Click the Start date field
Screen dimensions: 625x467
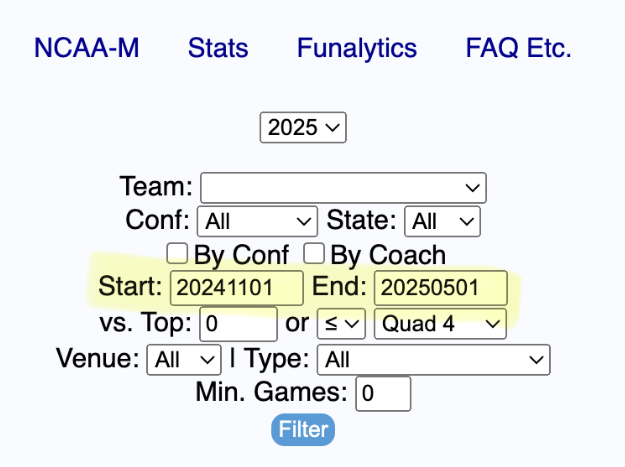237,289
